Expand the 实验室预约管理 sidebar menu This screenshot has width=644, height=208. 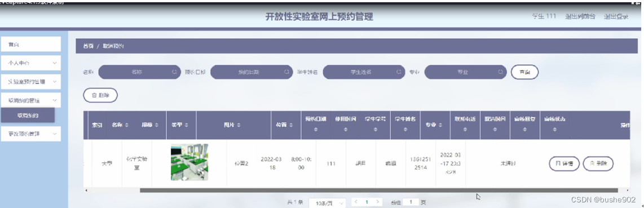point(31,82)
